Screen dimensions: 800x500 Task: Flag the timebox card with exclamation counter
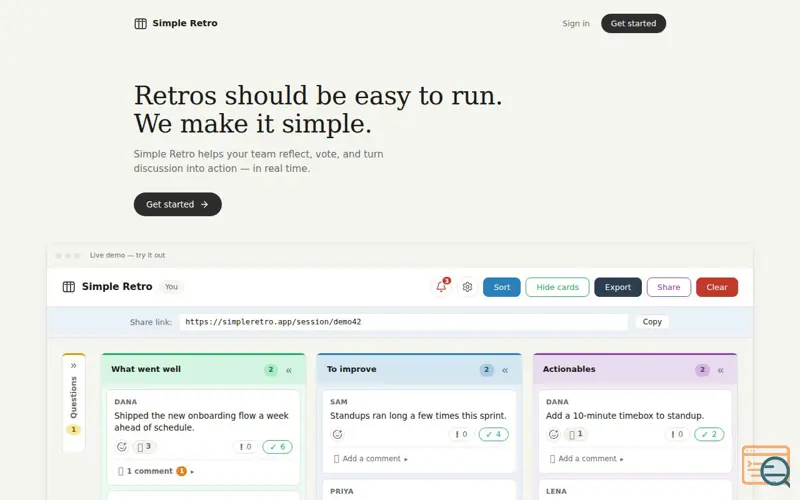coord(677,434)
